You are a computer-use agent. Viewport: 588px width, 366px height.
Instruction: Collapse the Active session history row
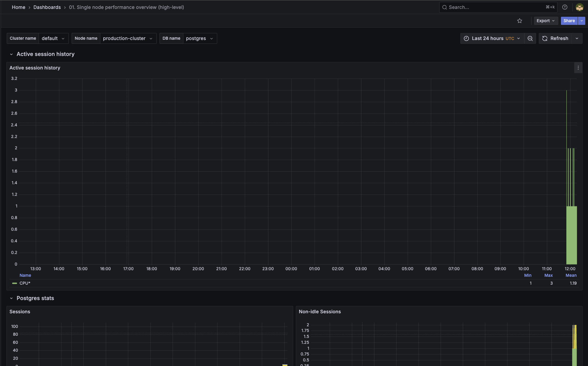click(11, 54)
